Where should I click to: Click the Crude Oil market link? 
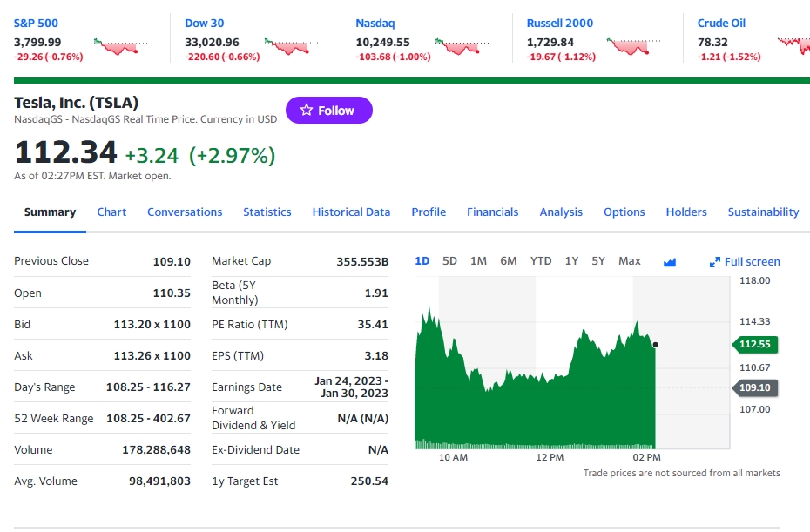(x=721, y=24)
